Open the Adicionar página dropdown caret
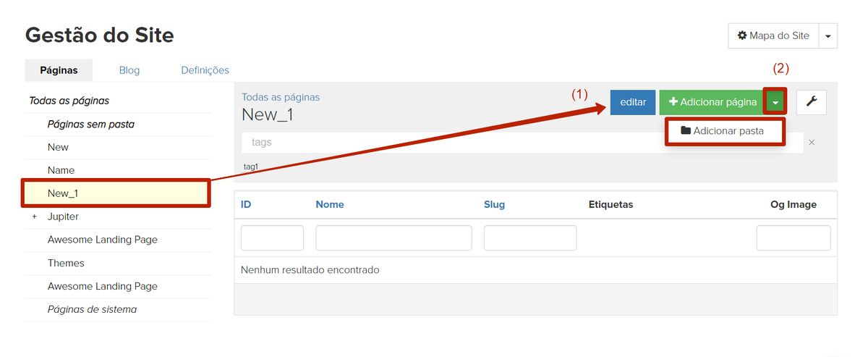Viewport: 868px width, 357px height. (775, 102)
